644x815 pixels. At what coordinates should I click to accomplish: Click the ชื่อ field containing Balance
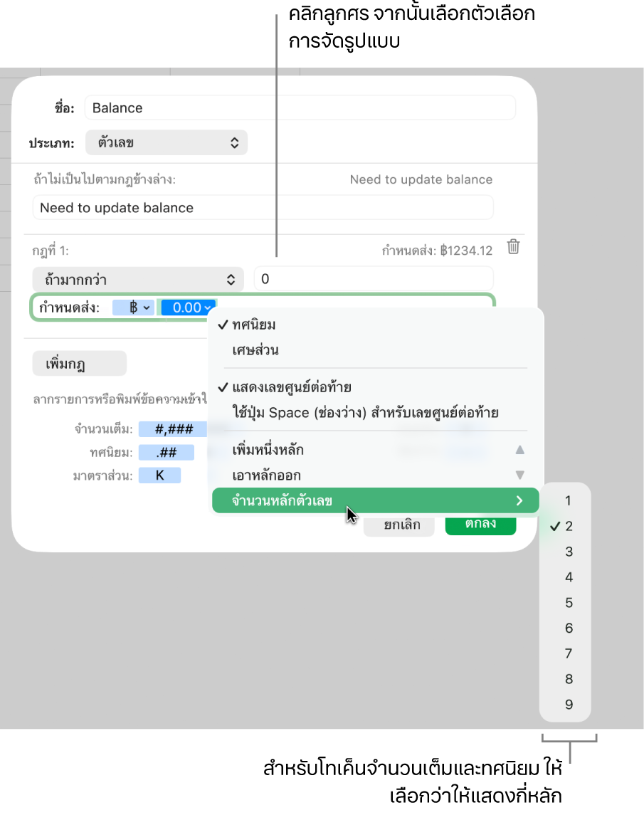pyautogui.click(x=300, y=107)
